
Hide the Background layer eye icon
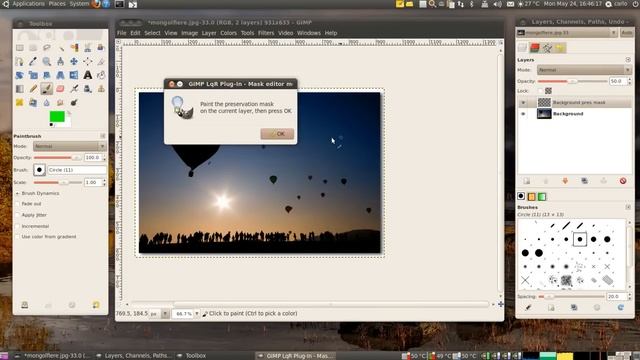(x=523, y=114)
